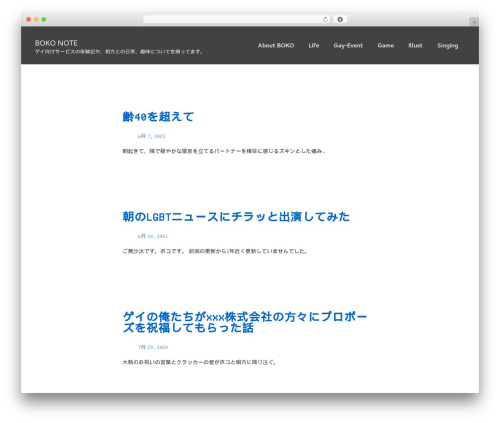Click the red close window button
This screenshot has width=500, height=423.
pyautogui.click(x=29, y=19)
